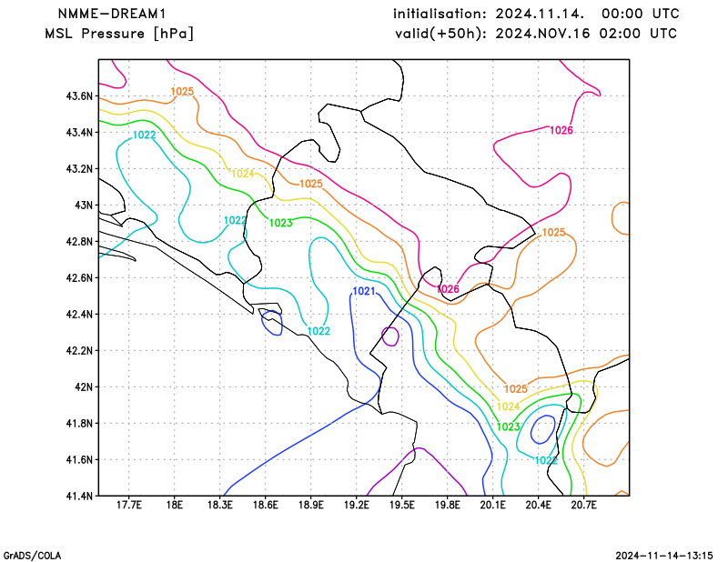
Task: Select the 2024-11-14-13:15 timestamp
Action: (664, 556)
